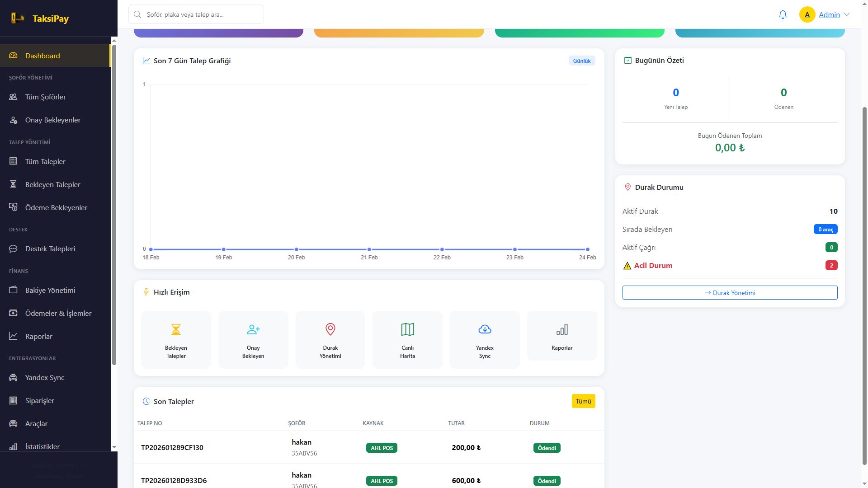Click the TaksiPay logo icon
Viewport: 868px width, 488px height.
[18, 18]
